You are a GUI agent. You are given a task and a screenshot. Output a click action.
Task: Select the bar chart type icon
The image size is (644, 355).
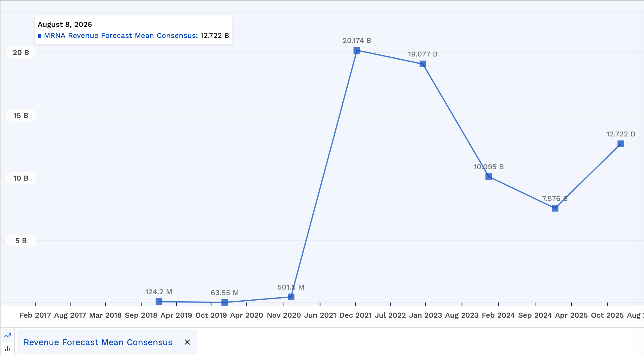tap(7, 349)
